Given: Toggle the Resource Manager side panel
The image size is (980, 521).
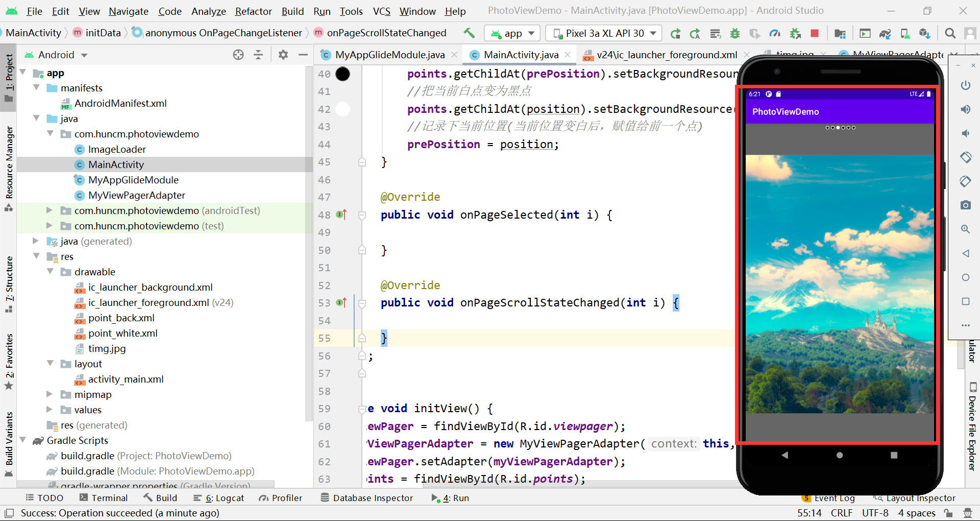Looking at the screenshot, I should pyautogui.click(x=9, y=168).
